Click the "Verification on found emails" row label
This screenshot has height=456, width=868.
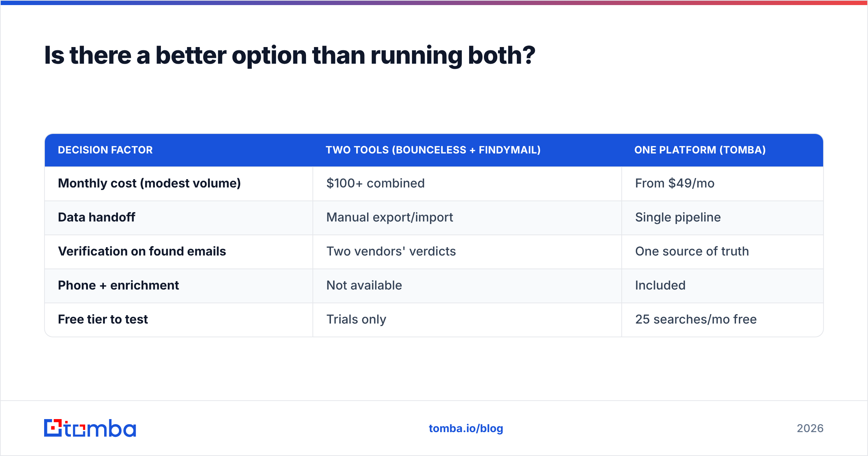(142, 252)
